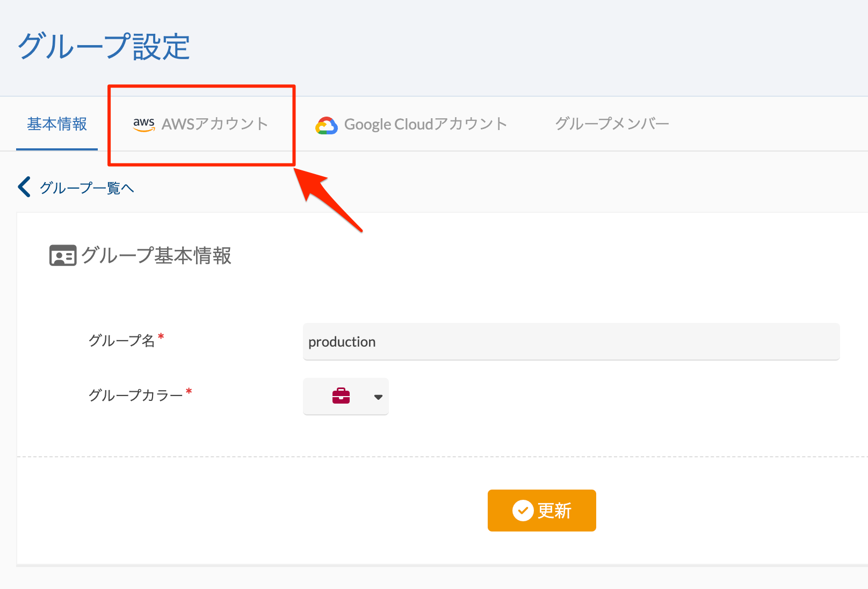Image resolution: width=868 pixels, height=589 pixels.
Task: Click the ID card icon beside グループ基本情報
Action: pyautogui.click(x=63, y=256)
